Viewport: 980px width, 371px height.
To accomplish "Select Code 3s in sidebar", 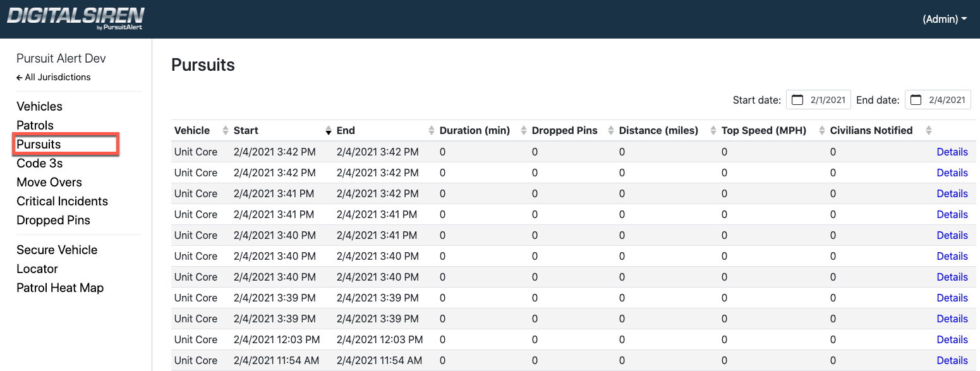I will click(39, 163).
